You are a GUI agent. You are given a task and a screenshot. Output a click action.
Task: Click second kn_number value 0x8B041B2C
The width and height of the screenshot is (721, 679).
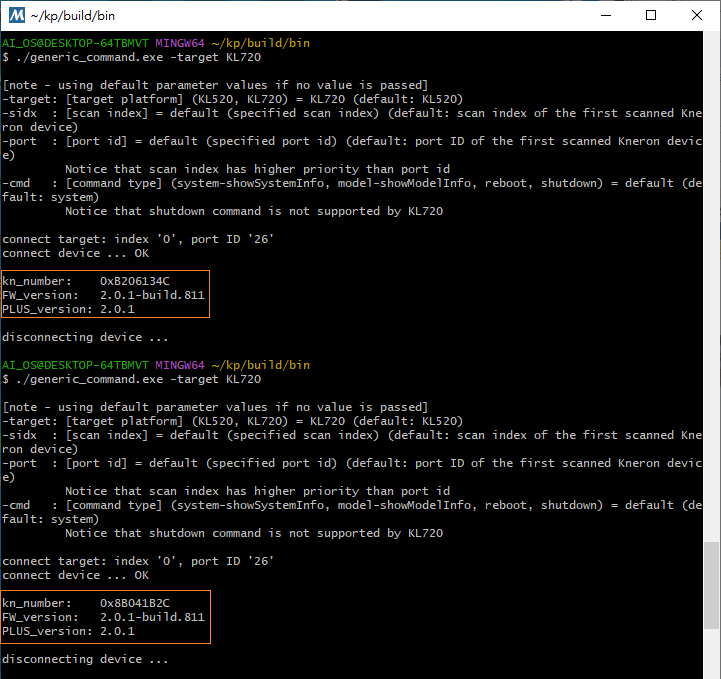(x=135, y=603)
